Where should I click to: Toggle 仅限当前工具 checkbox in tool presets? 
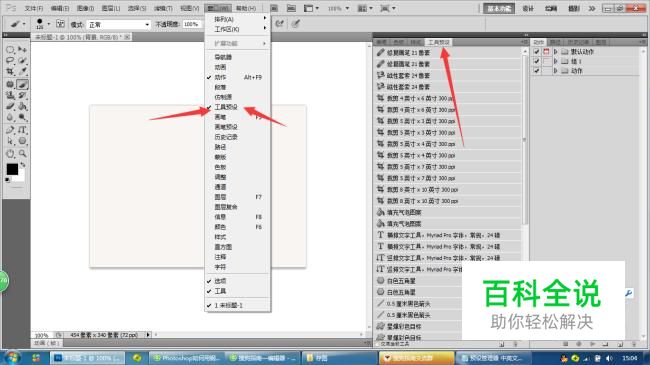tap(378, 344)
